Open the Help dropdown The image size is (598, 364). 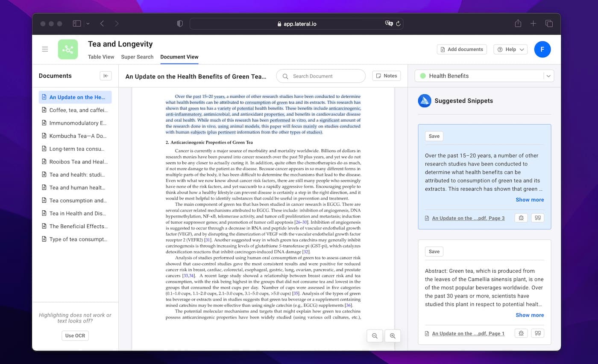point(510,50)
